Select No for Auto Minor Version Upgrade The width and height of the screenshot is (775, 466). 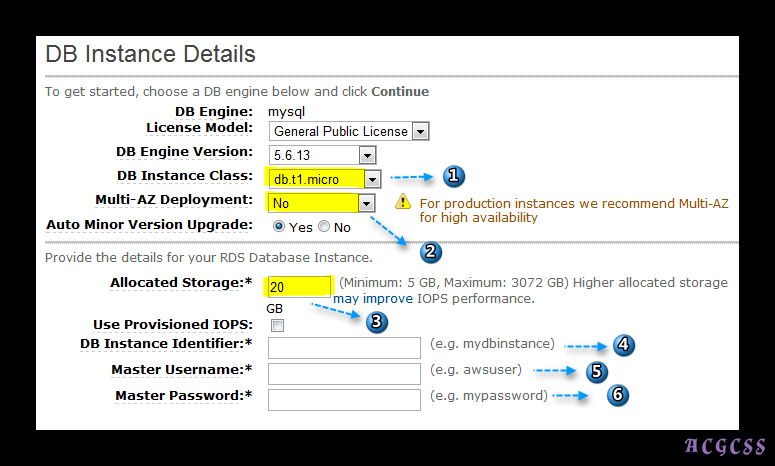click(x=324, y=227)
